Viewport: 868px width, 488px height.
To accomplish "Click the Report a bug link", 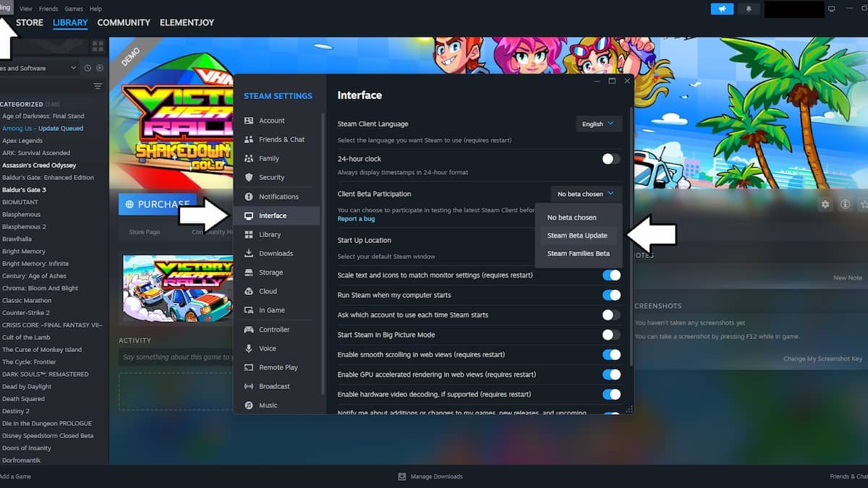I will tap(356, 219).
